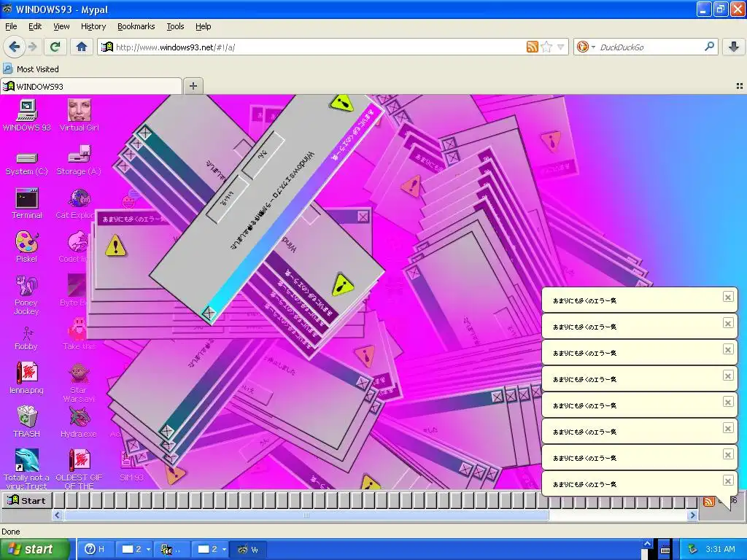Click the system clock showing 3:31 AM

tap(720, 550)
